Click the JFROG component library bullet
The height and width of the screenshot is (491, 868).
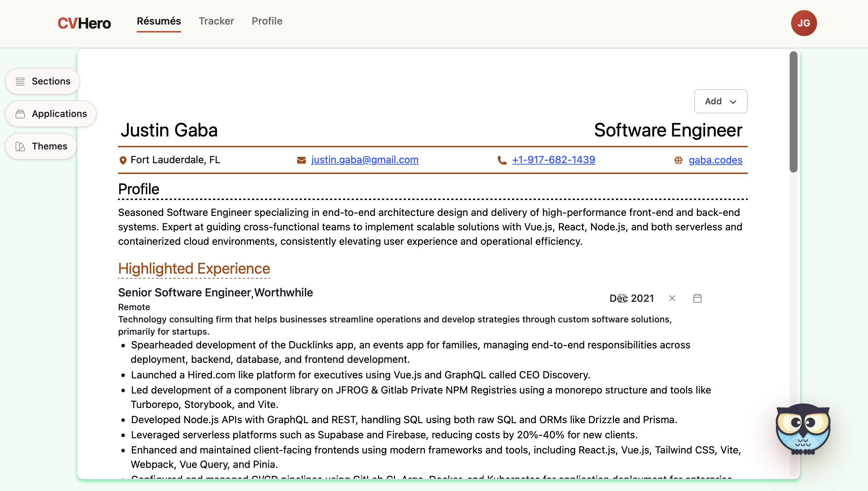pyautogui.click(x=421, y=397)
